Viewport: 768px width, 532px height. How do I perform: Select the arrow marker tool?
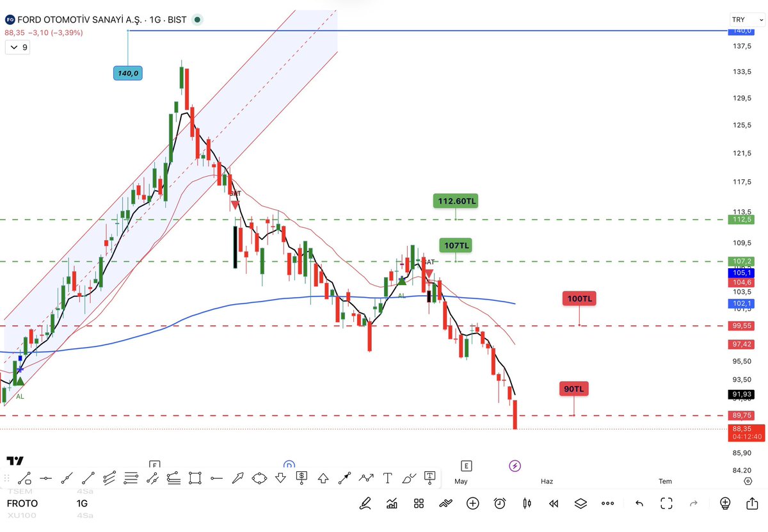point(237,478)
